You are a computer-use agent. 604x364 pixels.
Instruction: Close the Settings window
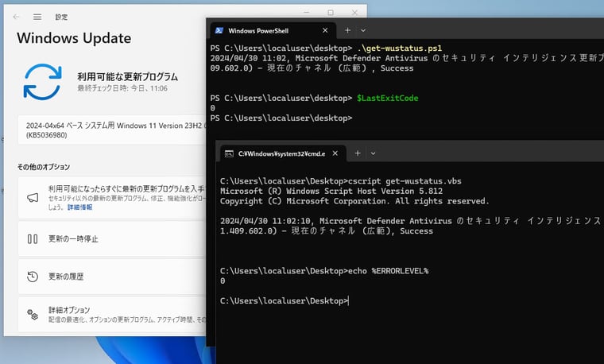coord(354,13)
